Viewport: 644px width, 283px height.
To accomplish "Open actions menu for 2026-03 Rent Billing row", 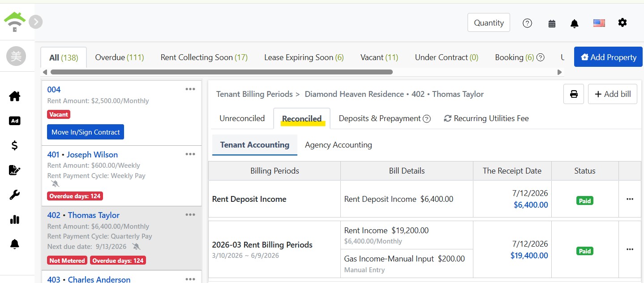I will click(630, 249).
